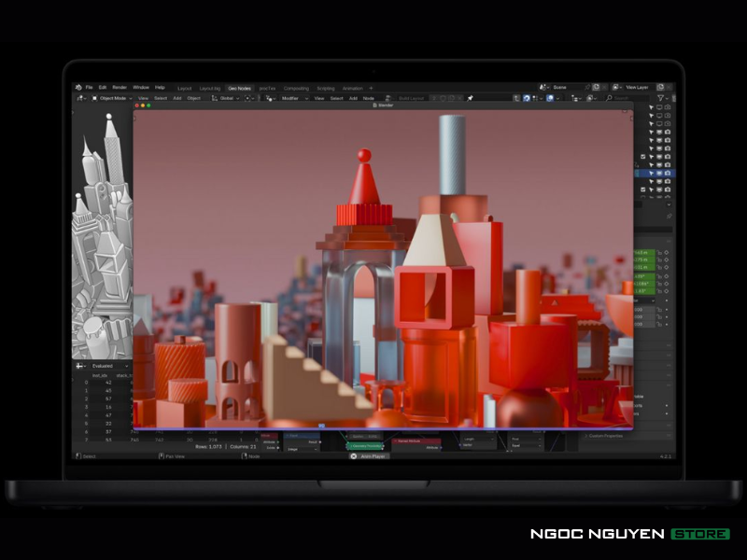The image size is (747, 560).
Task: Open the Render menu
Action: click(x=120, y=87)
